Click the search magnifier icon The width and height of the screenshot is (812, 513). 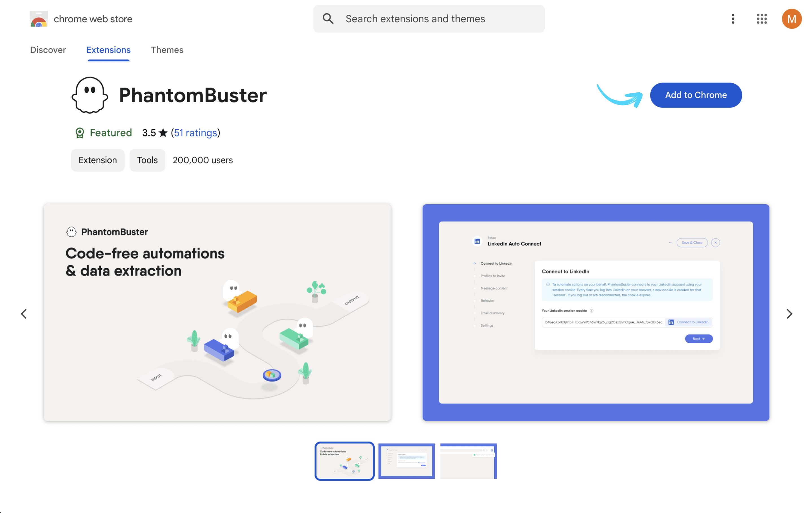(x=328, y=19)
